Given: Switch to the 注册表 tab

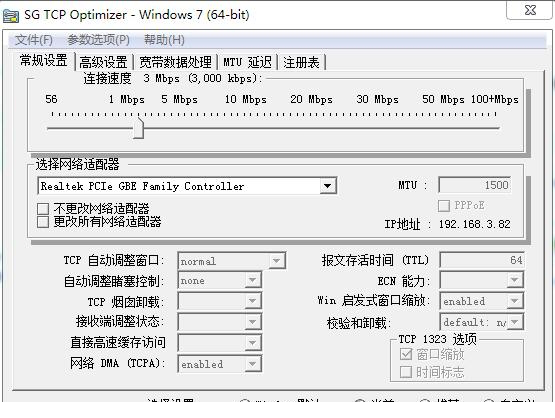Looking at the screenshot, I should [301, 62].
